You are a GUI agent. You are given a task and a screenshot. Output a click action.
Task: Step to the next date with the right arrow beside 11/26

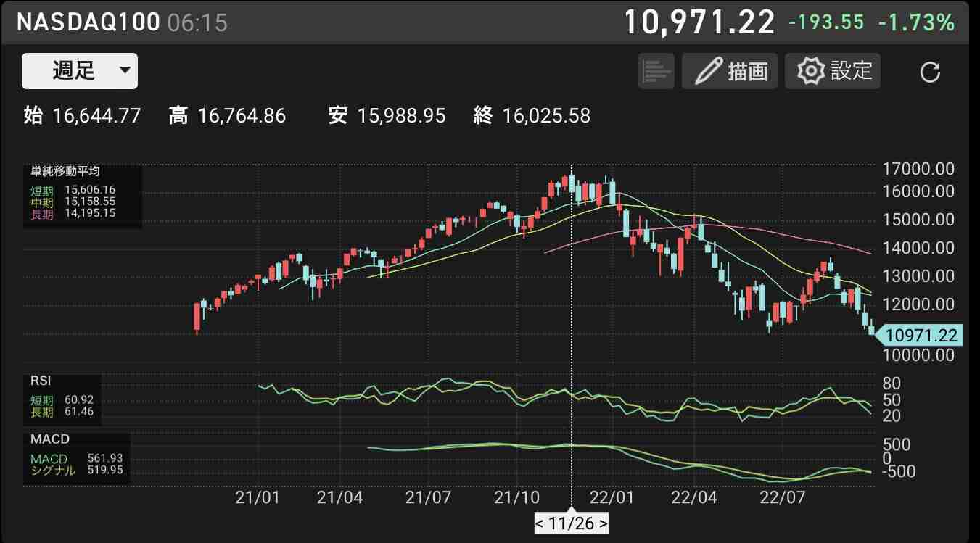603,523
